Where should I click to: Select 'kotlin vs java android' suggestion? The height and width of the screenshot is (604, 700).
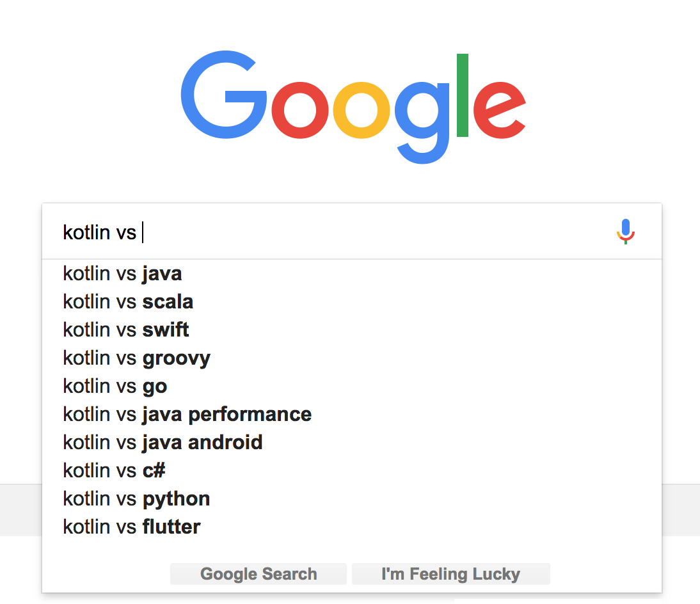pos(352,442)
